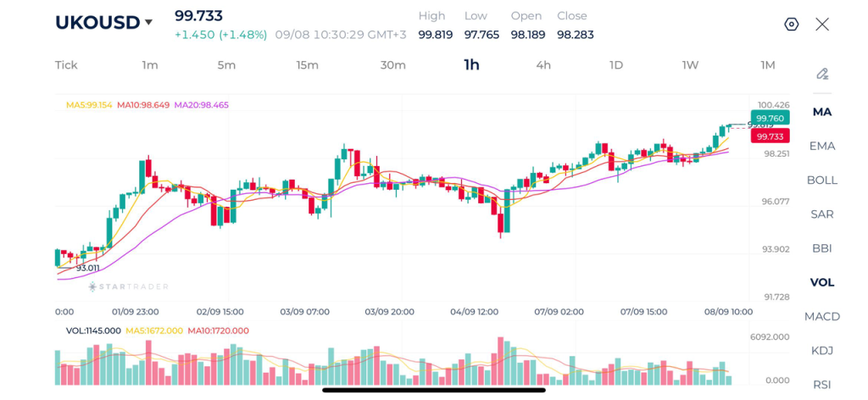Image resolution: width=868 pixels, height=400 pixels.
Task: Switch to the Tick timeframe
Action: (66, 65)
